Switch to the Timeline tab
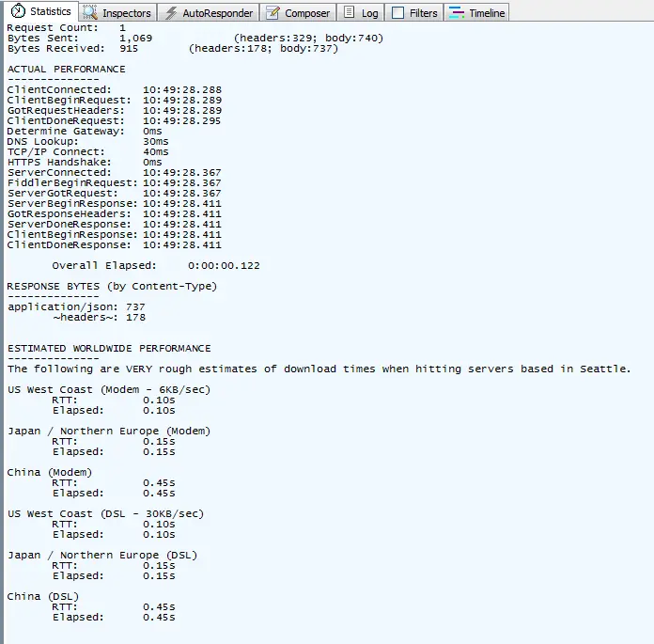Screen dimensions: 654x644 [x=476, y=13]
